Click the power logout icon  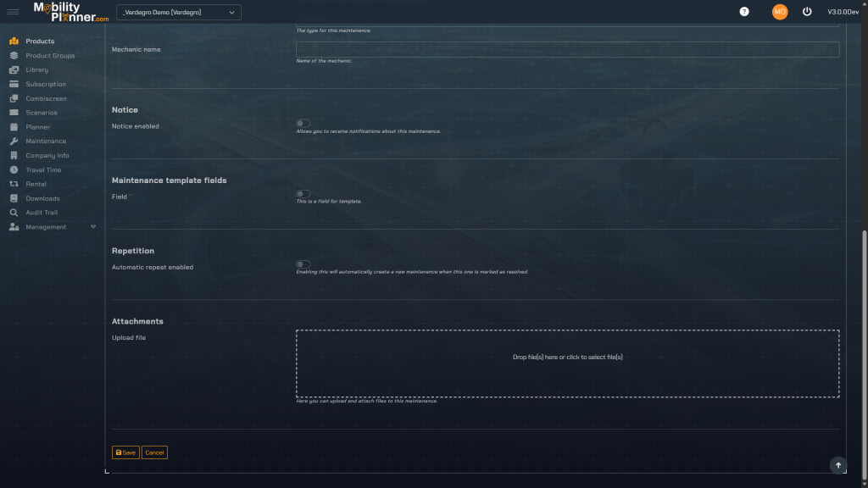(x=807, y=12)
